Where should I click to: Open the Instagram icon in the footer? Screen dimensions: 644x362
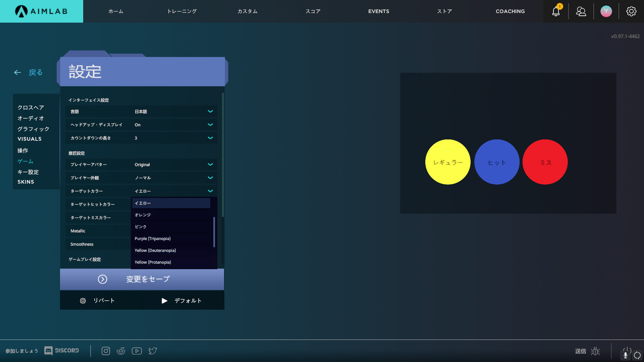pos(106,351)
